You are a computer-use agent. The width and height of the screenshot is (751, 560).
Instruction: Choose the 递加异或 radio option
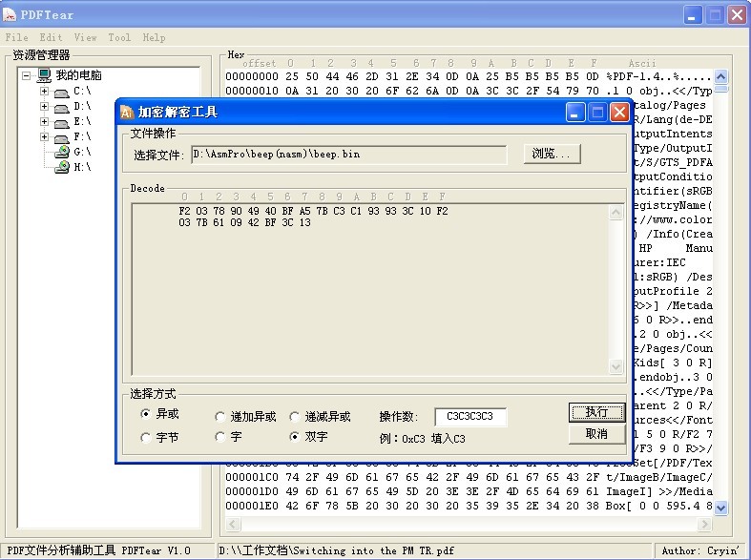click(x=220, y=417)
